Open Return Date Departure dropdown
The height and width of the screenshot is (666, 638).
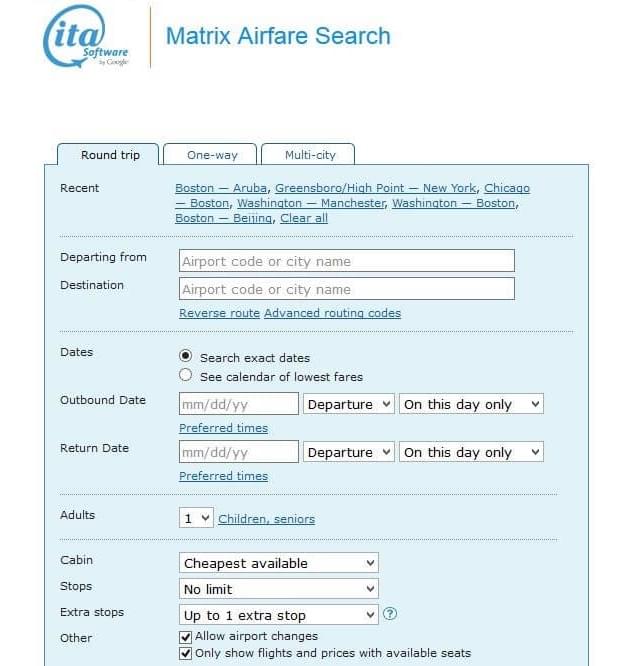point(349,452)
